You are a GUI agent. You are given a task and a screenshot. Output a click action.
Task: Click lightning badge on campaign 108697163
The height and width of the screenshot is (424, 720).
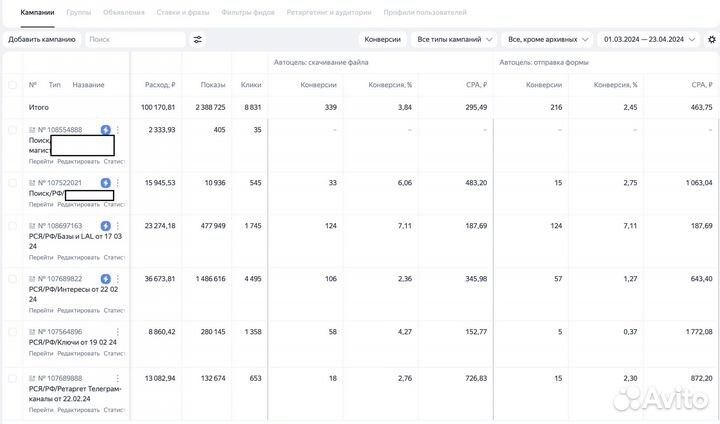point(107,227)
